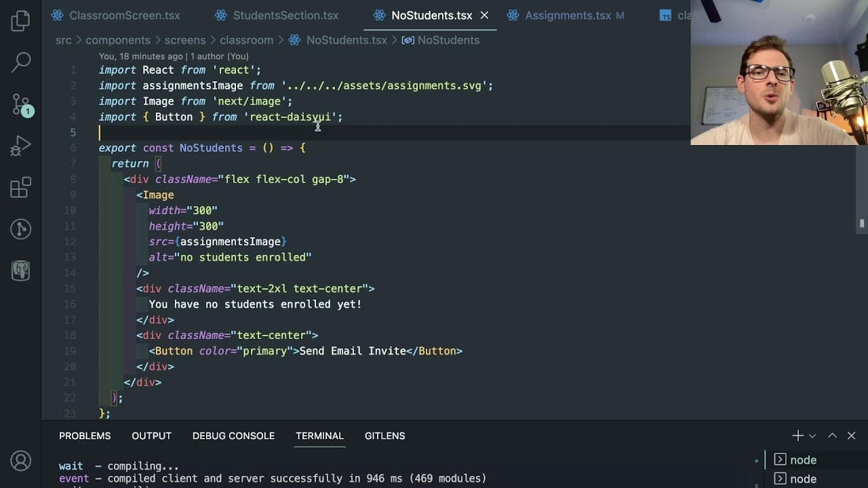Open the GitLens view in activity bar
The height and width of the screenshot is (488, 868).
point(21,229)
